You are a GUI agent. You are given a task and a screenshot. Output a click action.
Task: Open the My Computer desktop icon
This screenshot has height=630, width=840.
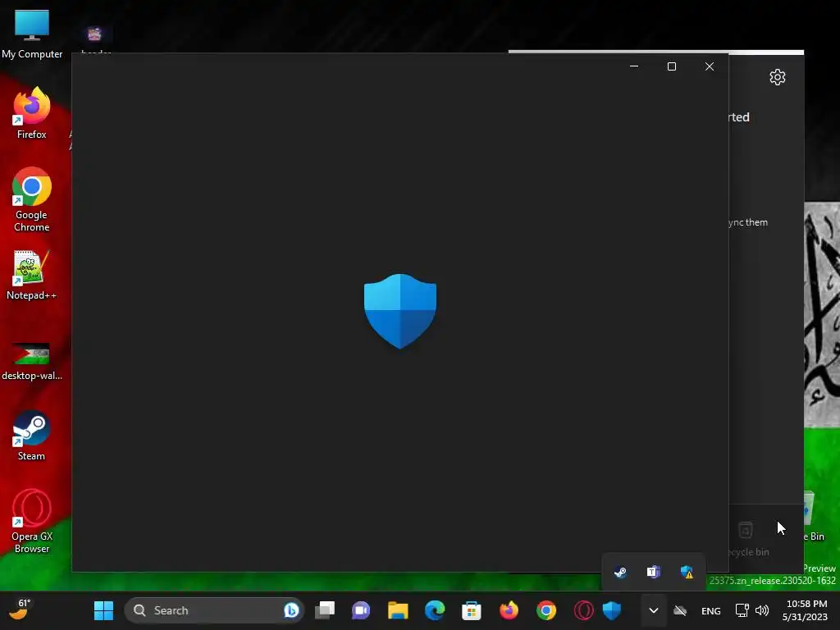(32, 34)
